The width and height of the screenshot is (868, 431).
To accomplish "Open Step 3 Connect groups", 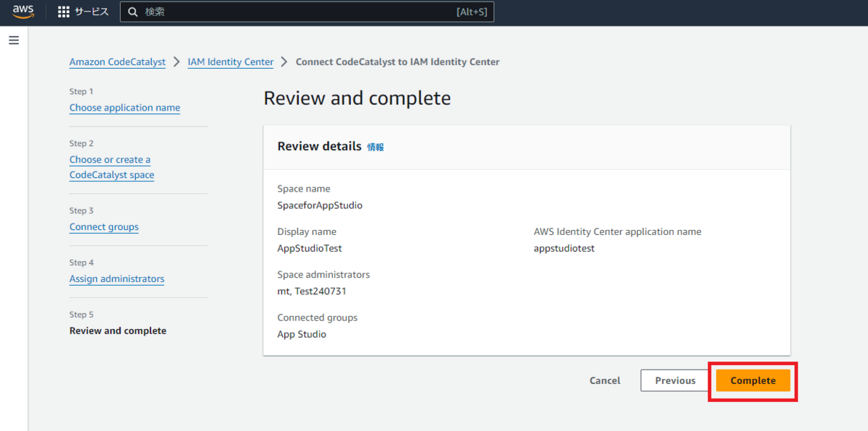I will (x=104, y=227).
